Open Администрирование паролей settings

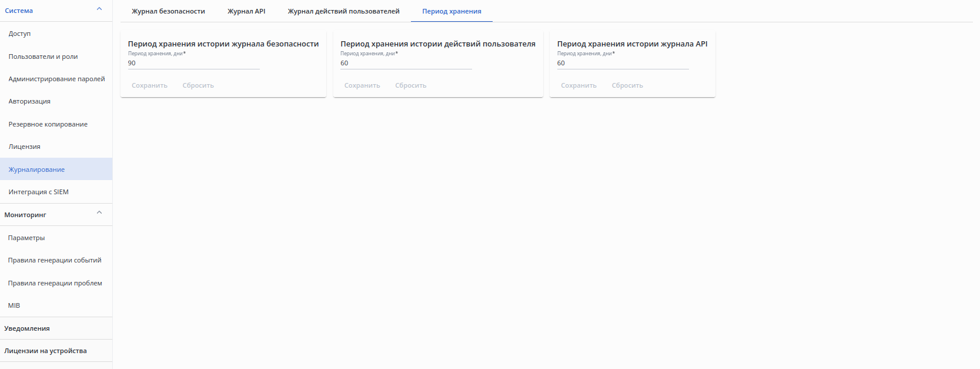[x=56, y=79]
